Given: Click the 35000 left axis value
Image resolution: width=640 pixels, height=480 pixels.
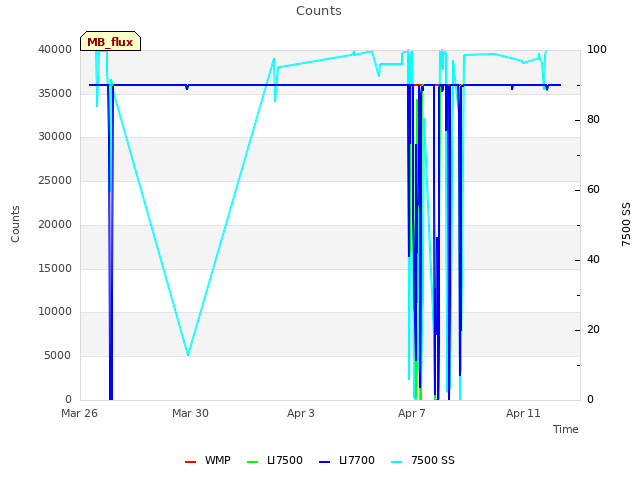Looking at the screenshot, I should (x=55, y=93).
